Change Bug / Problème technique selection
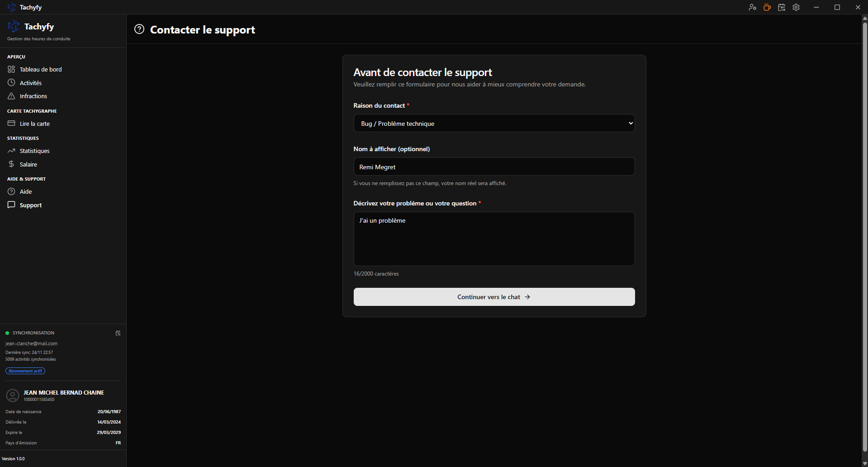The height and width of the screenshot is (467, 868). tap(493, 123)
